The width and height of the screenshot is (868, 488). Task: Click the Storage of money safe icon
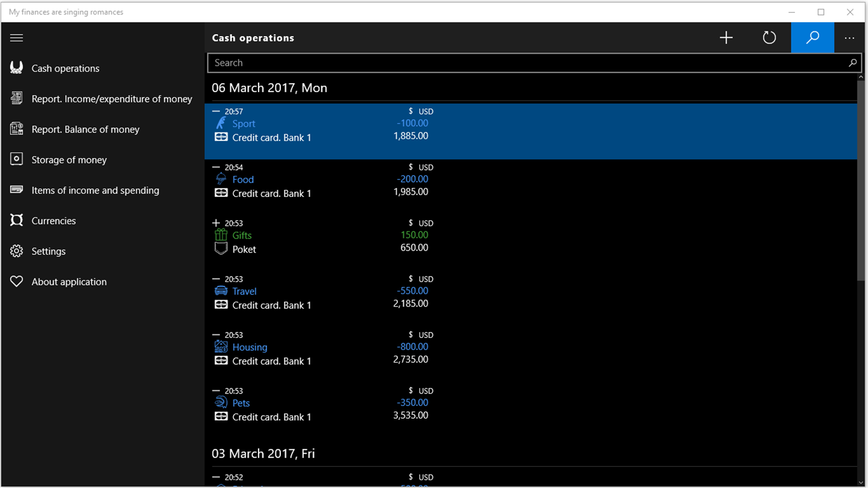(x=16, y=159)
